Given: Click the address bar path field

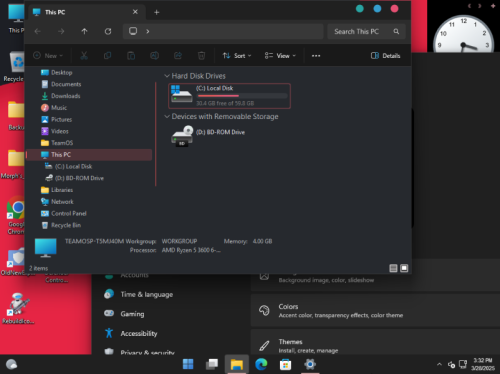Looking at the screenshot, I should [x=223, y=31].
